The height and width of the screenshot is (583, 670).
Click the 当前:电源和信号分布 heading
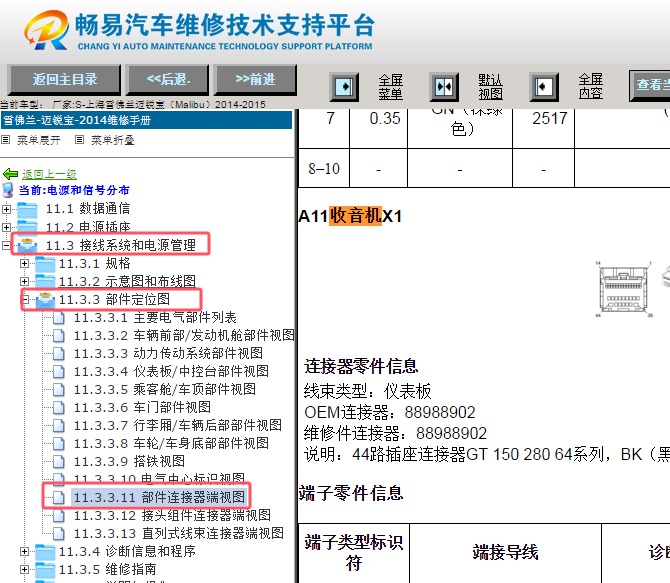74,190
